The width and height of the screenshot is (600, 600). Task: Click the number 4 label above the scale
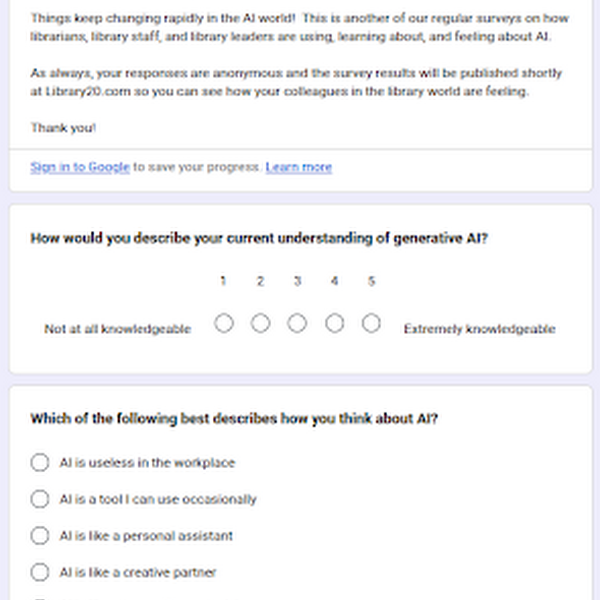point(334,281)
